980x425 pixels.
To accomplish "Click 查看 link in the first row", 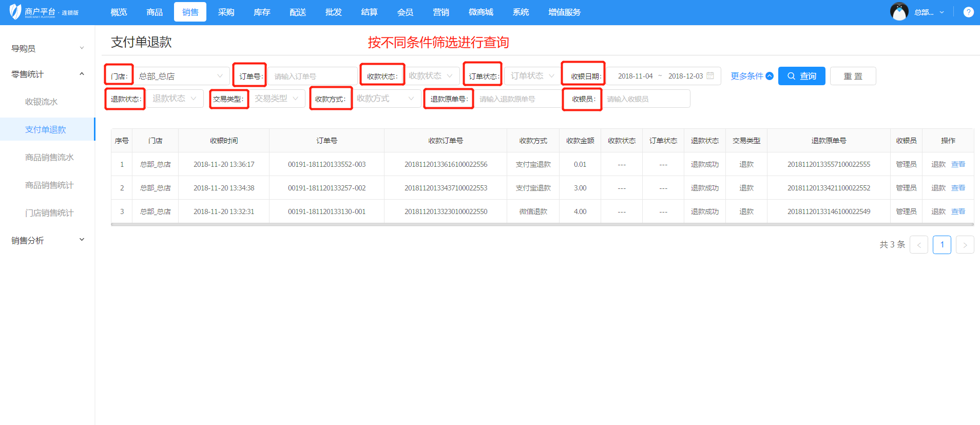I will click(x=958, y=164).
